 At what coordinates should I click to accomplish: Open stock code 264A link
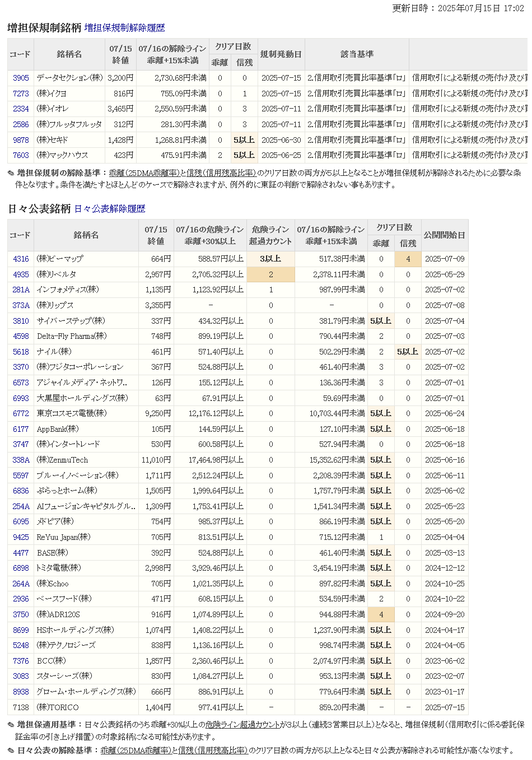pyautogui.click(x=21, y=584)
